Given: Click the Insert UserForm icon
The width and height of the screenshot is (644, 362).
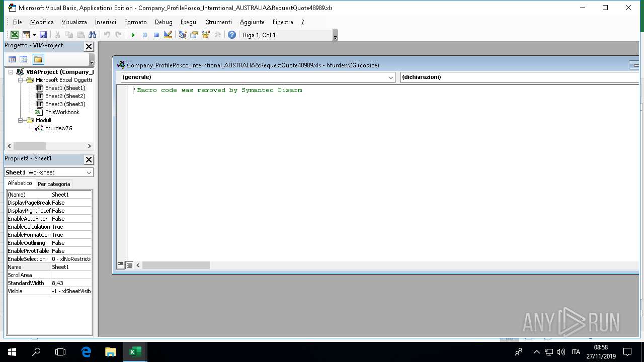Looking at the screenshot, I should 26,35.
